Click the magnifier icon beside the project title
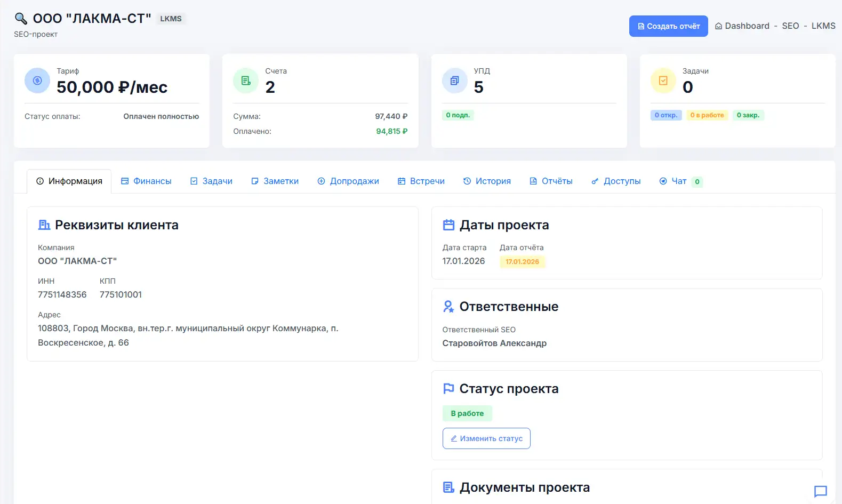The height and width of the screenshot is (504, 842). coord(21,19)
